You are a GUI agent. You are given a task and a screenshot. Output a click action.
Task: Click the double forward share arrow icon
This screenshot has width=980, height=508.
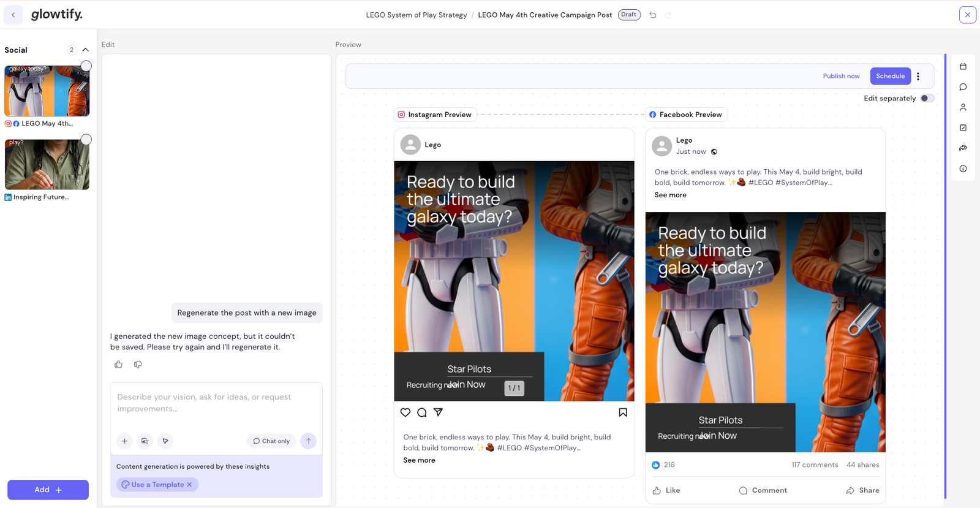tap(963, 148)
